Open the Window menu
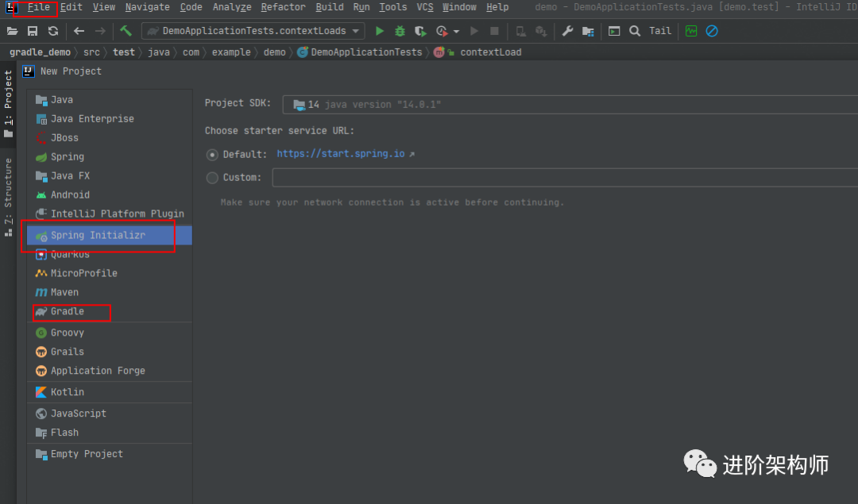This screenshot has height=504, width=858. coord(459,7)
